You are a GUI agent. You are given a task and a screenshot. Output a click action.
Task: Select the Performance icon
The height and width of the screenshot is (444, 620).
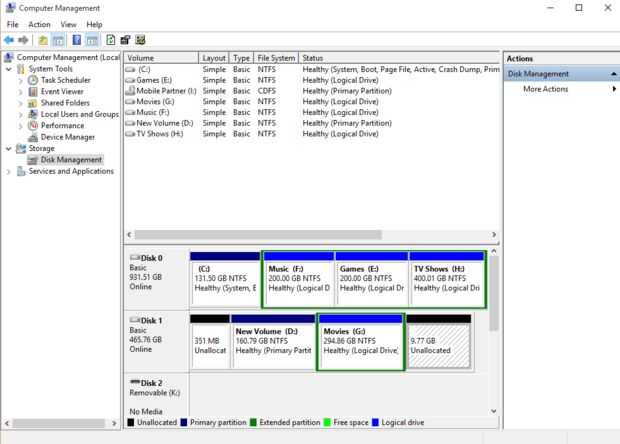click(x=33, y=126)
